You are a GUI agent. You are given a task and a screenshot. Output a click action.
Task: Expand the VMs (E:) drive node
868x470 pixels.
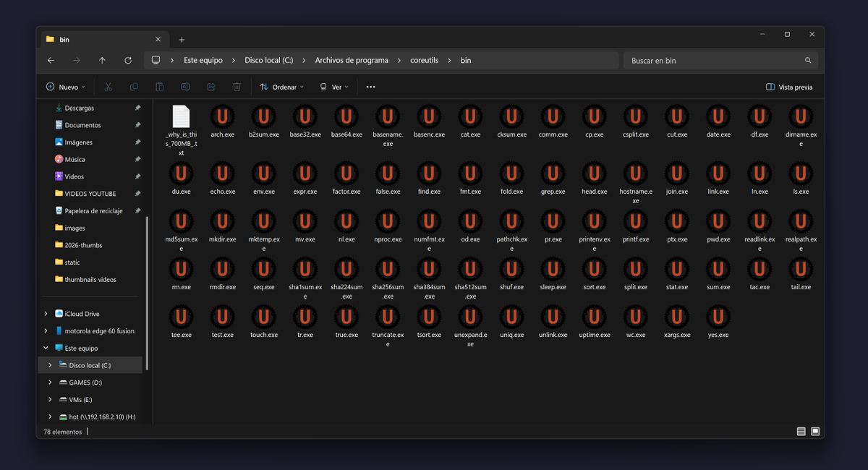click(50, 400)
